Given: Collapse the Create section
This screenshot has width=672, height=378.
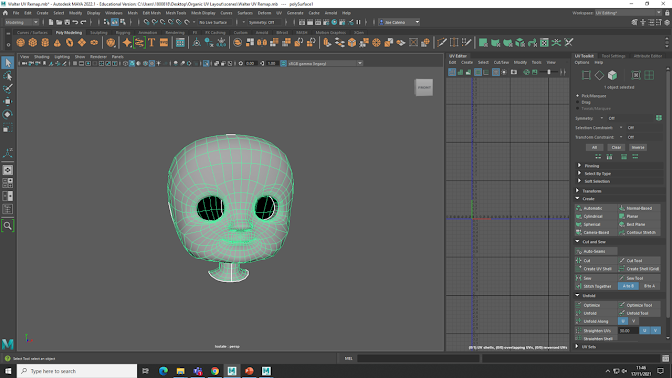Looking at the screenshot, I should point(577,198).
